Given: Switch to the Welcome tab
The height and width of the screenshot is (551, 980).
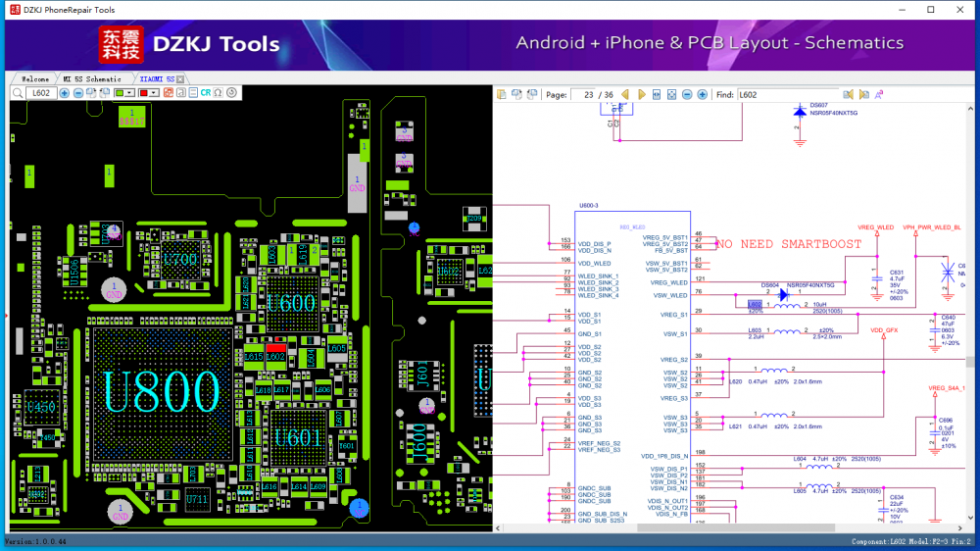Looking at the screenshot, I should click(34, 78).
